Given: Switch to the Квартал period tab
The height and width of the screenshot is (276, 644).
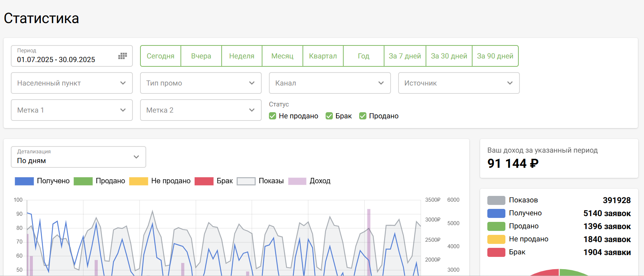Looking at the screenshot, I should 323,56.
